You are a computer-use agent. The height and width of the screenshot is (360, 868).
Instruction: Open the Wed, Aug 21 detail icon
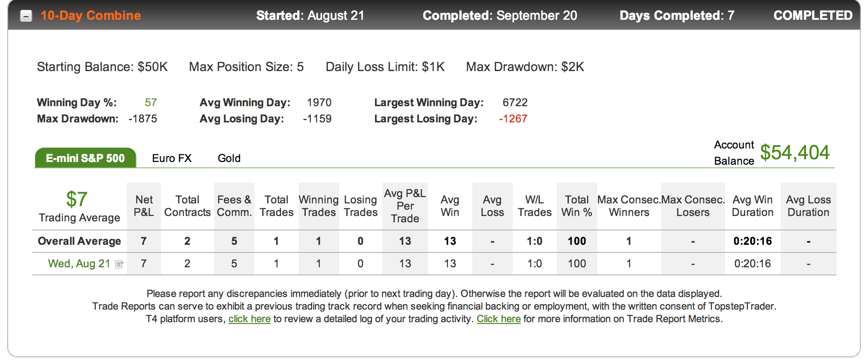coord(119,265)
